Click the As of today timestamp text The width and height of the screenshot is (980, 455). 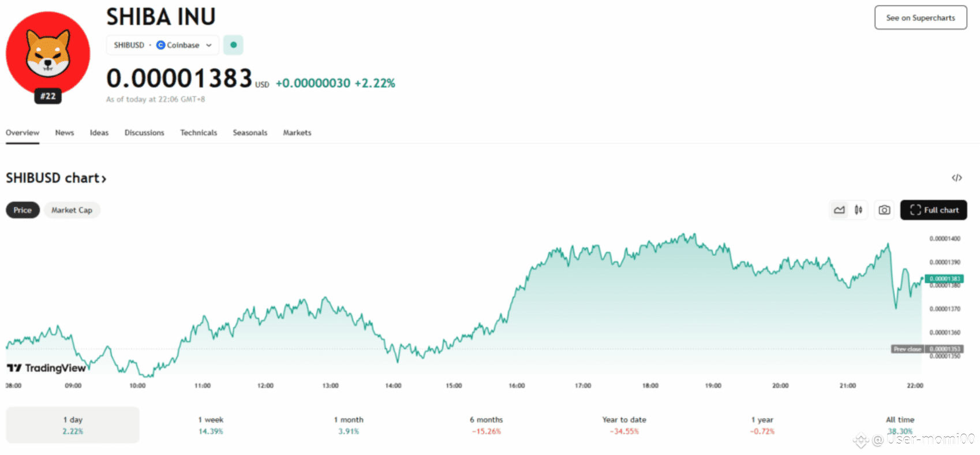click(156, 99)
